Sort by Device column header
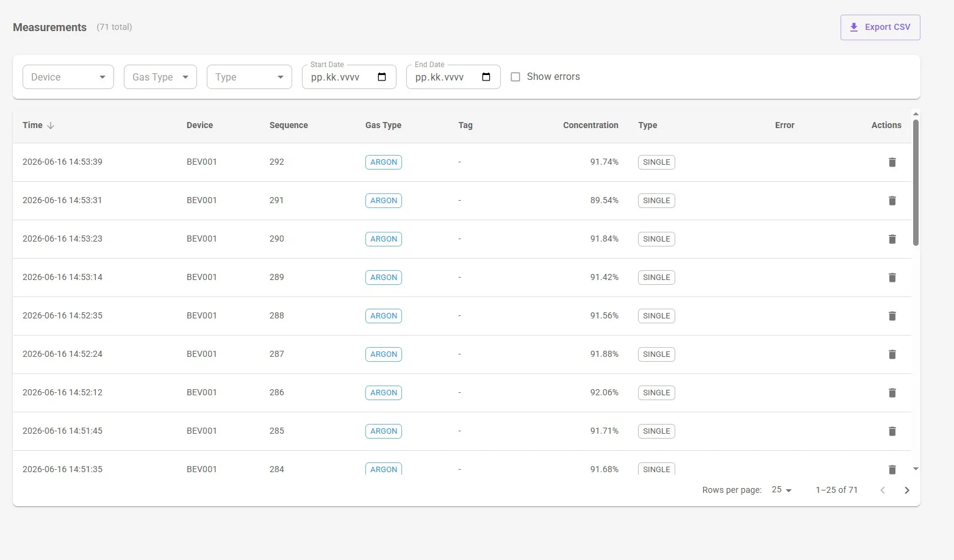The height and width of the screenshot is (560, 954). (x=199, y=125)
